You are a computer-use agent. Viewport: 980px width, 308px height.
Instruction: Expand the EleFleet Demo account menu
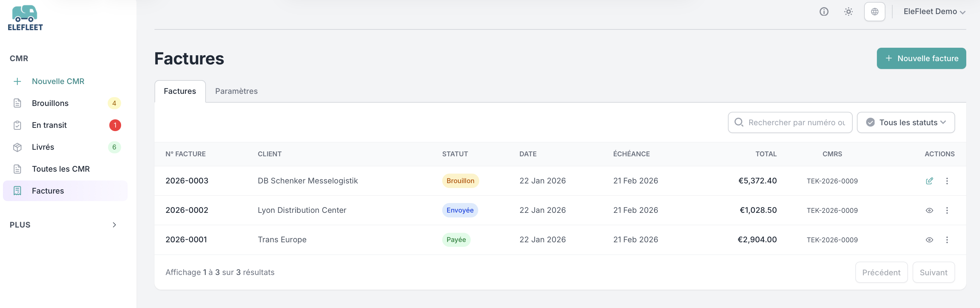[x=934, y=12]
